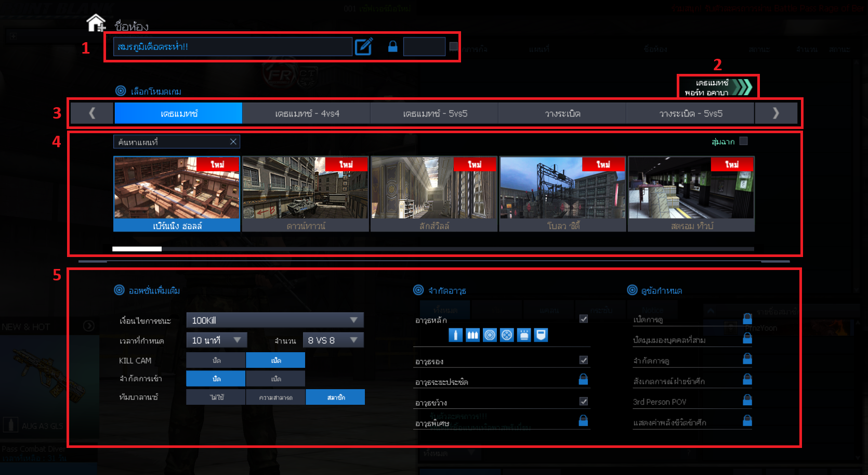The width and height of the screenshot is (868, 475).
Task: Click the lock beside อาวุธพิเศษ
Action: pyautogui.click(x=584, y=420)
